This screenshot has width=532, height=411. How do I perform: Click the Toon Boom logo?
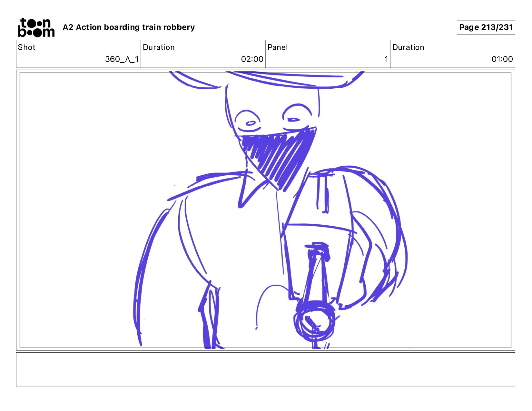point(36,27)
